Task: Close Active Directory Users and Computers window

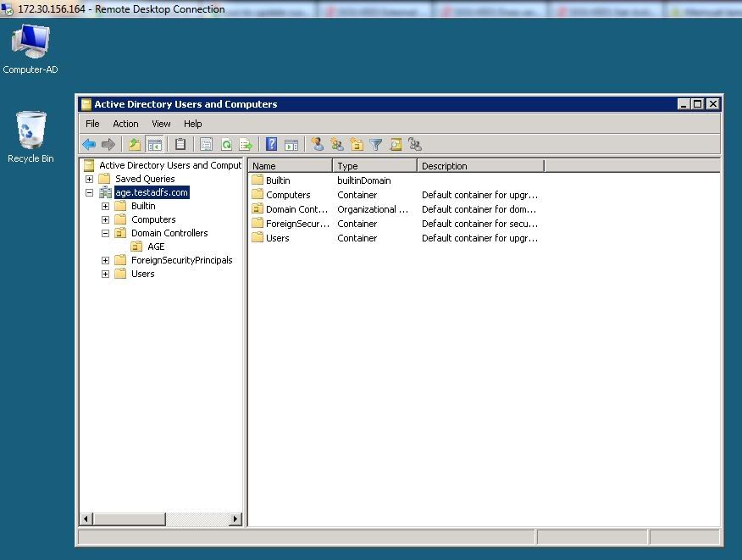Action: coord(712,103)
